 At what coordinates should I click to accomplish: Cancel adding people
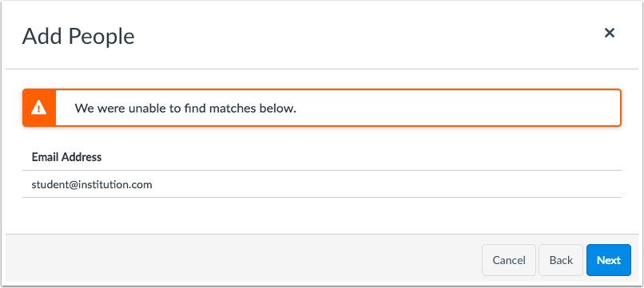(508, 260)
